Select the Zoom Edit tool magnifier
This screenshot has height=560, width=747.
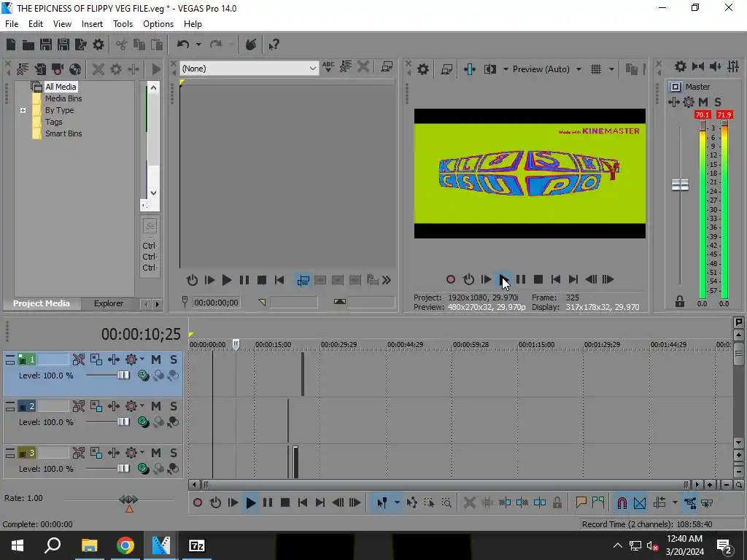click(x=446, y=503)
